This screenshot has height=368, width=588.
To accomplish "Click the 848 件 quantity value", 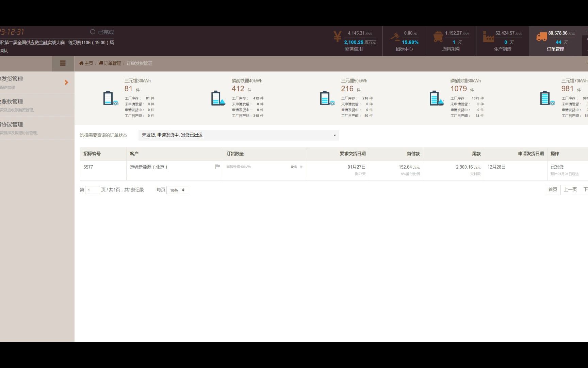I will tap(297, 167).
